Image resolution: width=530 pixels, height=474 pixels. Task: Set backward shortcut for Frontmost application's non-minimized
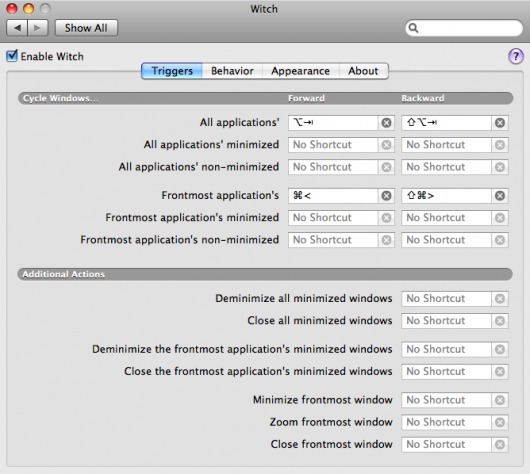(446, 240)
